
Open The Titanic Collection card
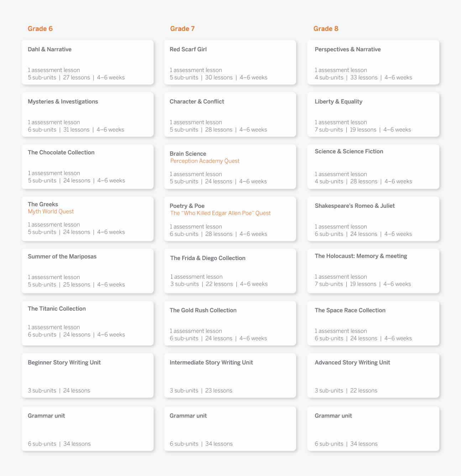[x=88, y=323]
